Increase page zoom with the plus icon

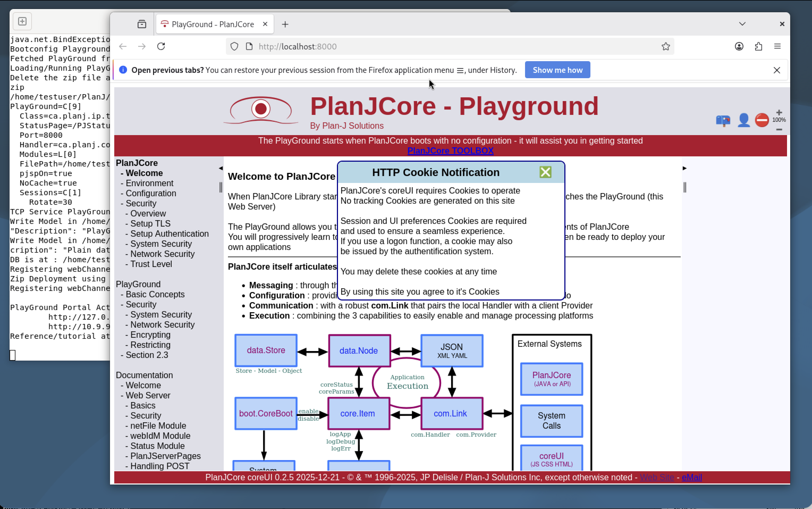[779, 112]
